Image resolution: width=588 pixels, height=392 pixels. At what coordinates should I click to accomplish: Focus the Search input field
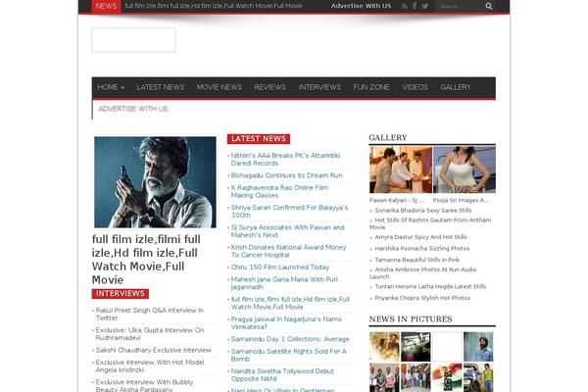coord(462,6)
